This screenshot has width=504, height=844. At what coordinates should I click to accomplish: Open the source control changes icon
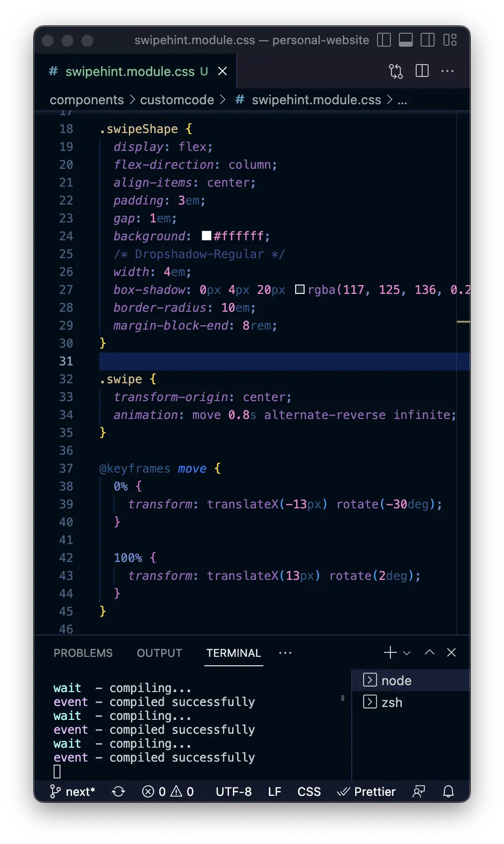[395, 71]
